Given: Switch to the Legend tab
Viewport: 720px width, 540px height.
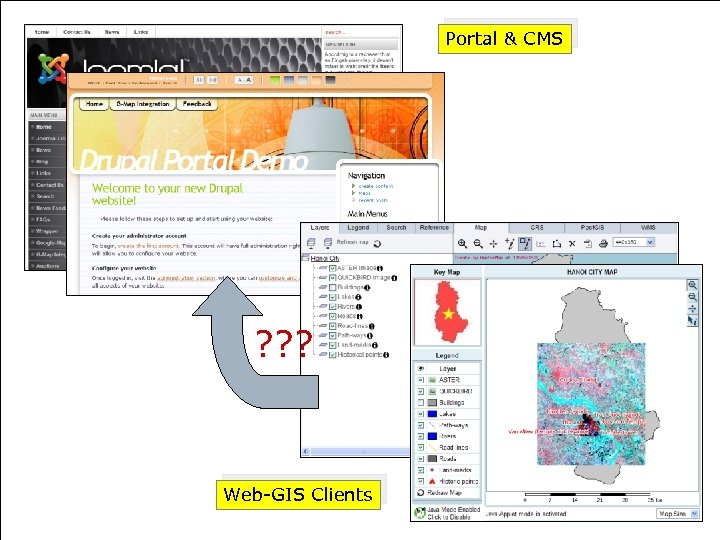Looking at the screenshot, I should 358,228.
